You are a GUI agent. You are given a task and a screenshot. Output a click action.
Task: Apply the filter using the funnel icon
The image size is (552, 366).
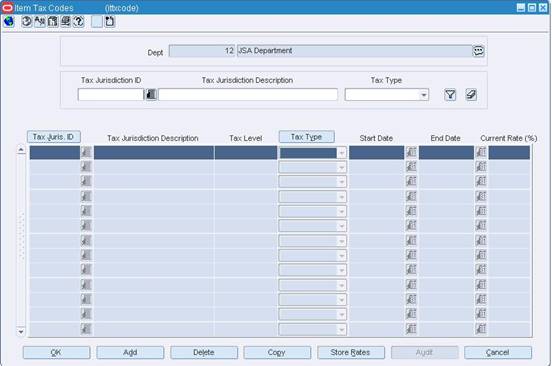(x=450, y=95)
